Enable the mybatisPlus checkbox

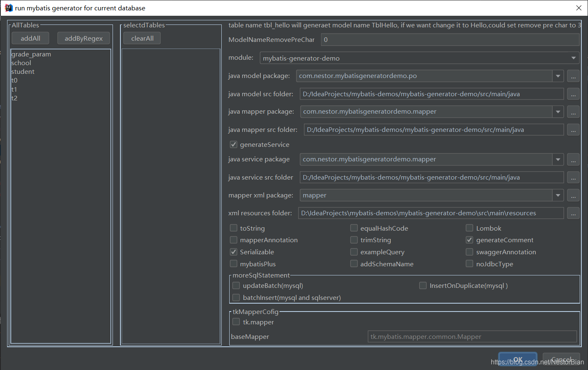pos(233,264)
